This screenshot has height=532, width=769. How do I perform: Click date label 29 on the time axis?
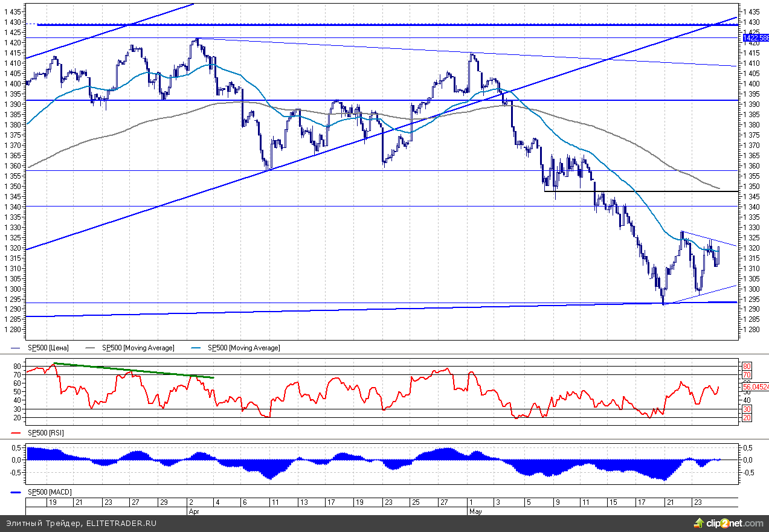point(164,502)
